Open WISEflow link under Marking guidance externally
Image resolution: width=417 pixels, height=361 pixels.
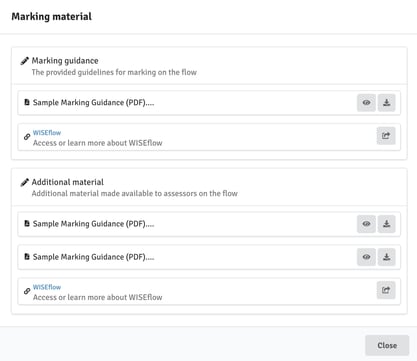click(x=386, y=136)
